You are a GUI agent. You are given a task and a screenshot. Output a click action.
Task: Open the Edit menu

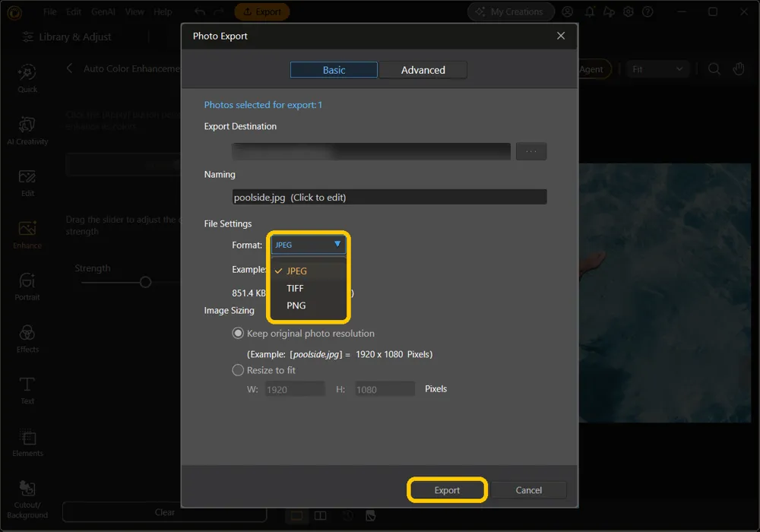point(74,11)
